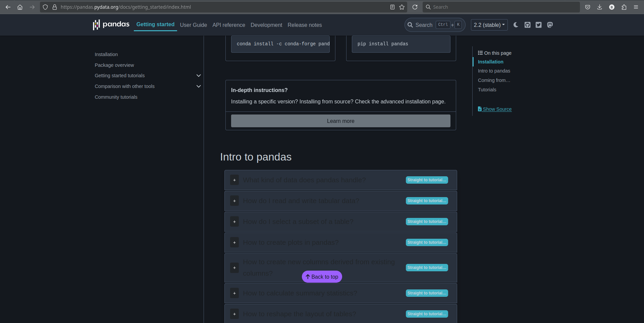
Task: Click Straight to tutorial for new columns
Action: pos(427,268)
